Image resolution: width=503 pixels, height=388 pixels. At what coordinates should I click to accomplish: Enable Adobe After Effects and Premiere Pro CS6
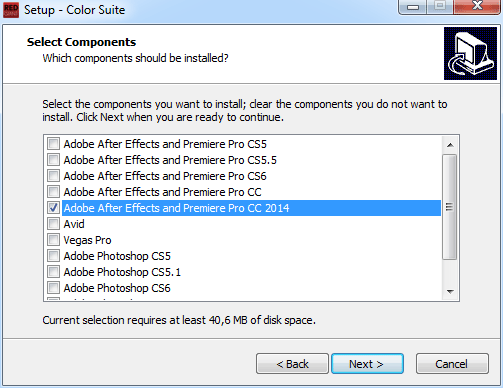coord(53,176)
